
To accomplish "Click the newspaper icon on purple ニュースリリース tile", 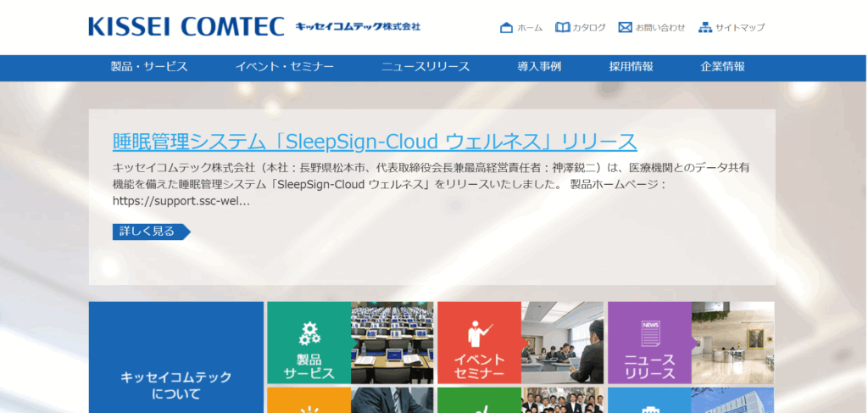I will 650,332.
